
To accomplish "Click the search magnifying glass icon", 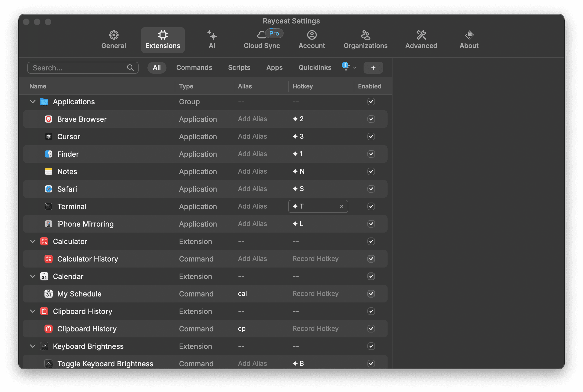I will point(130,68).
